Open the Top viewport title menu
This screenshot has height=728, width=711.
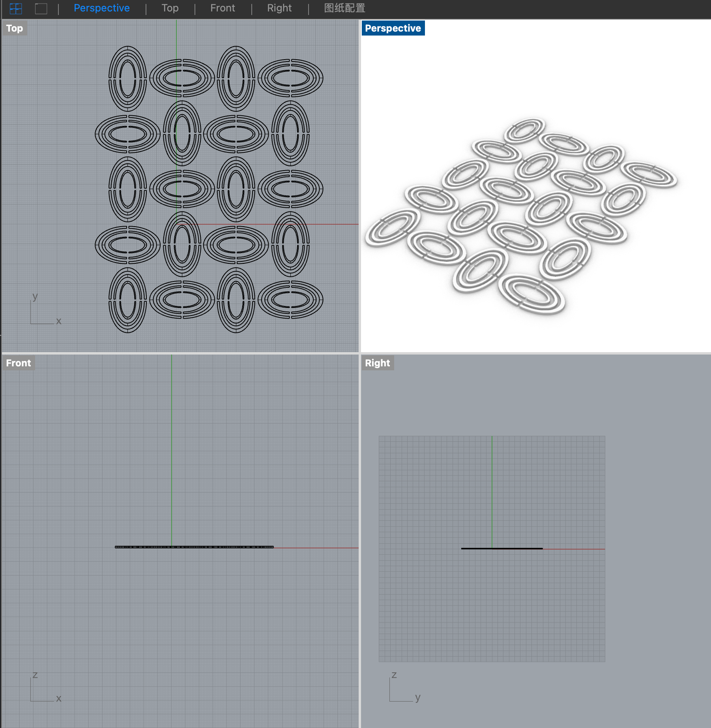point(15,28)
